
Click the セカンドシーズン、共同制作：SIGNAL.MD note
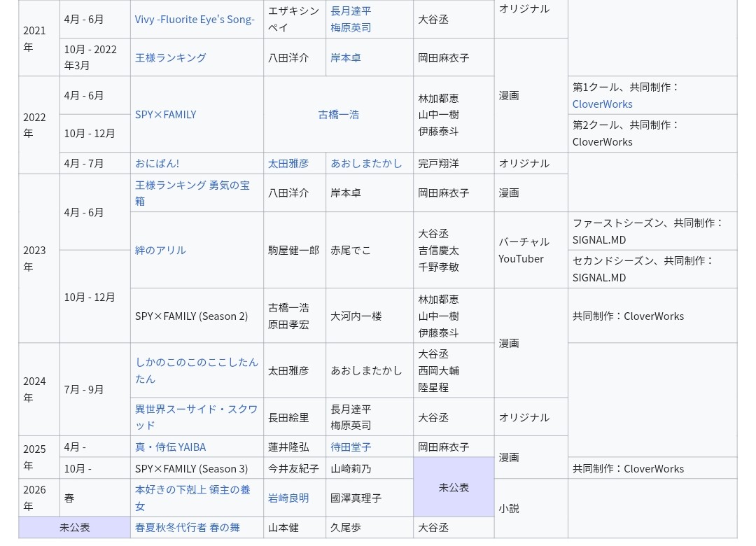point(652,269)
